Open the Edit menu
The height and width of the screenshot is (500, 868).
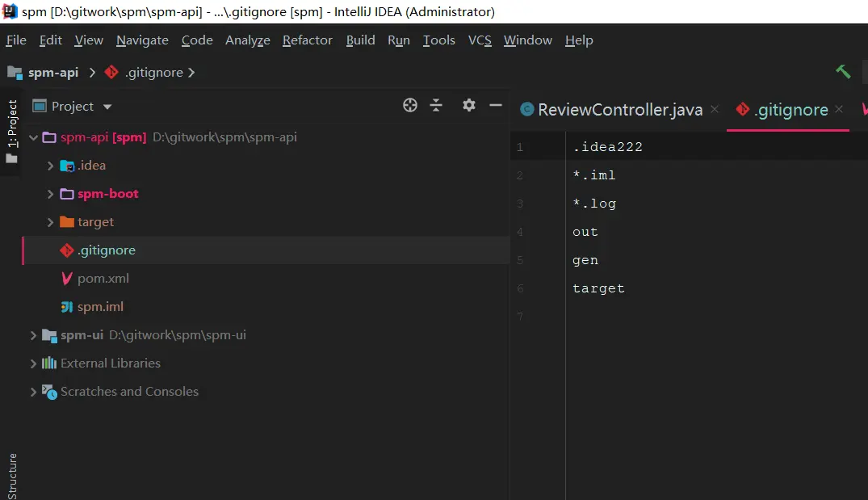[x=50, y=40]
